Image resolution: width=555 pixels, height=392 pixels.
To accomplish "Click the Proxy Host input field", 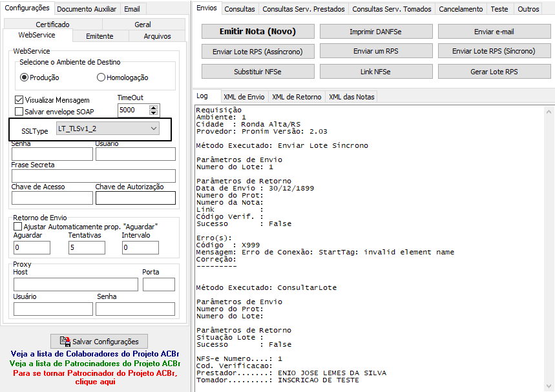I will pos(76,284).
